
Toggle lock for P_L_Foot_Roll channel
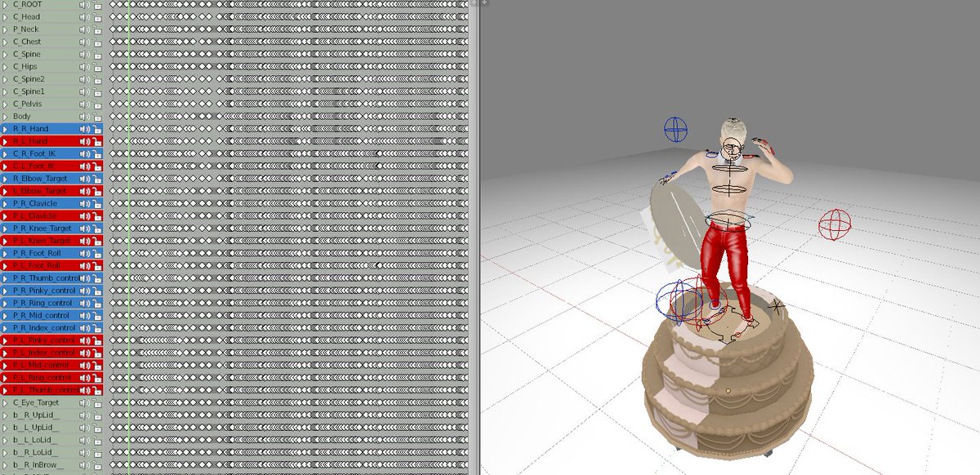(97, 265)
